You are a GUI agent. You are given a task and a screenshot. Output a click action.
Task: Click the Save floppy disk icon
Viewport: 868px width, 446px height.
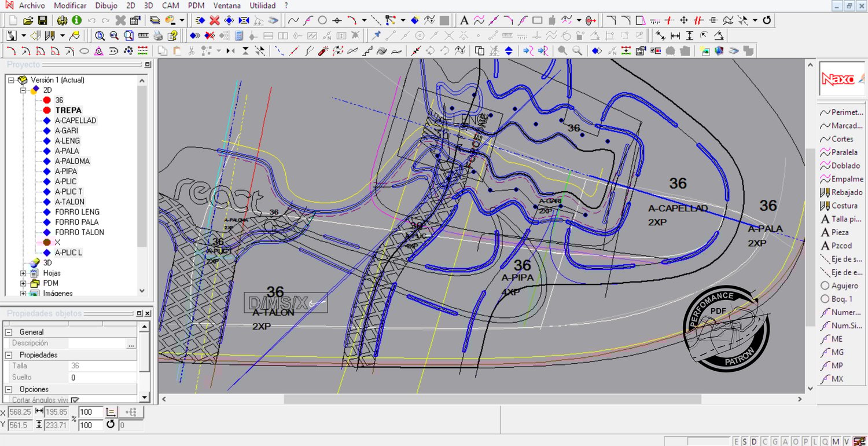pos(42,20)
